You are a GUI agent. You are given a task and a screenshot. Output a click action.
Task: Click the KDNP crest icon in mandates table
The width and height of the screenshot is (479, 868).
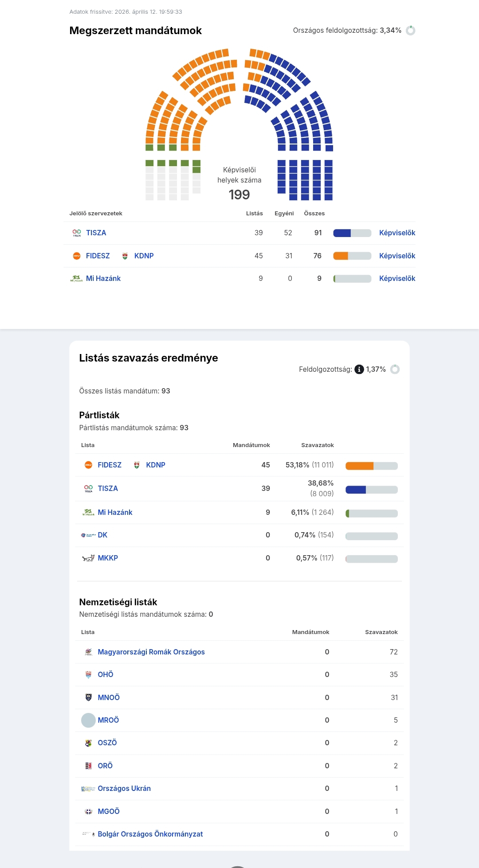click(125, 256)
